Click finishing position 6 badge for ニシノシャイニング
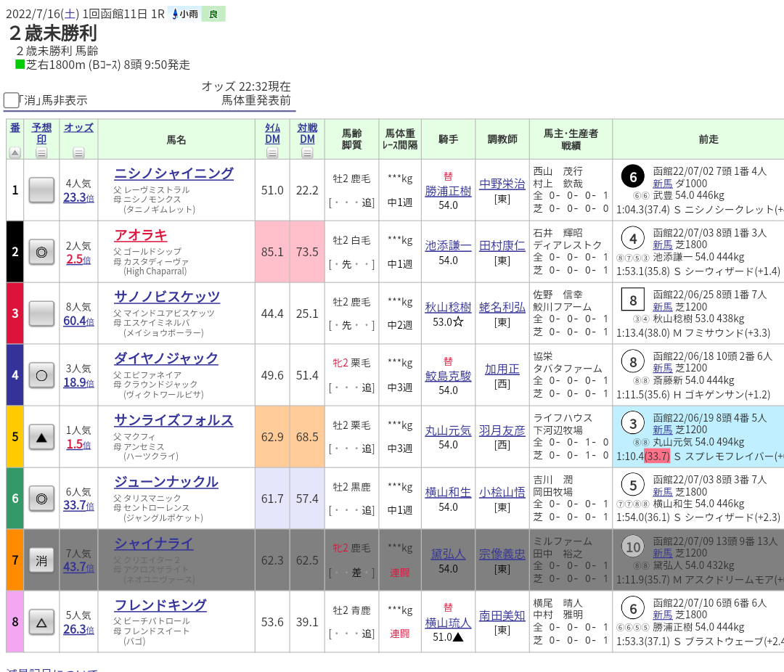The height and width of the screenshot is (672, 784). pos(633,177)
